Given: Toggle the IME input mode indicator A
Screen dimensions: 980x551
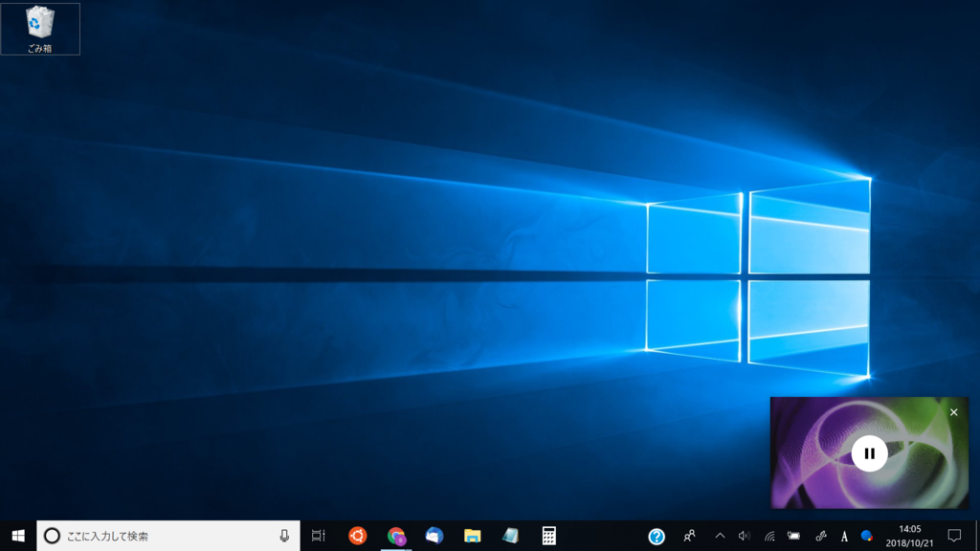Looking at the screenshot, I should point(844,536).
